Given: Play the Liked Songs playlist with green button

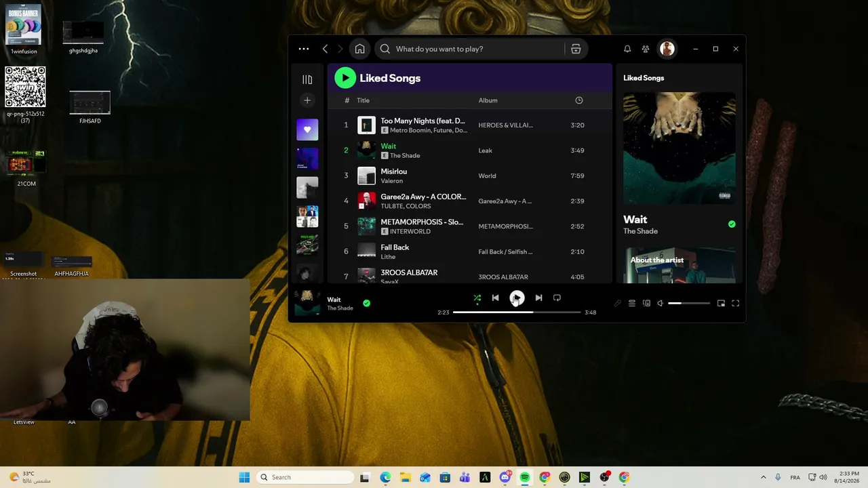Looking at the screenshot, I should [x=345, y=78].
